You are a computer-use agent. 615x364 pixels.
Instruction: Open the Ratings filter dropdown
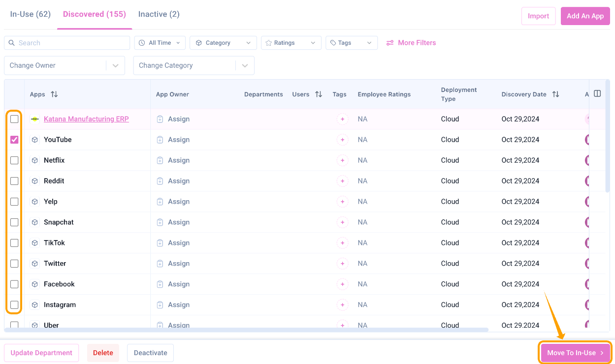(291, 43)
